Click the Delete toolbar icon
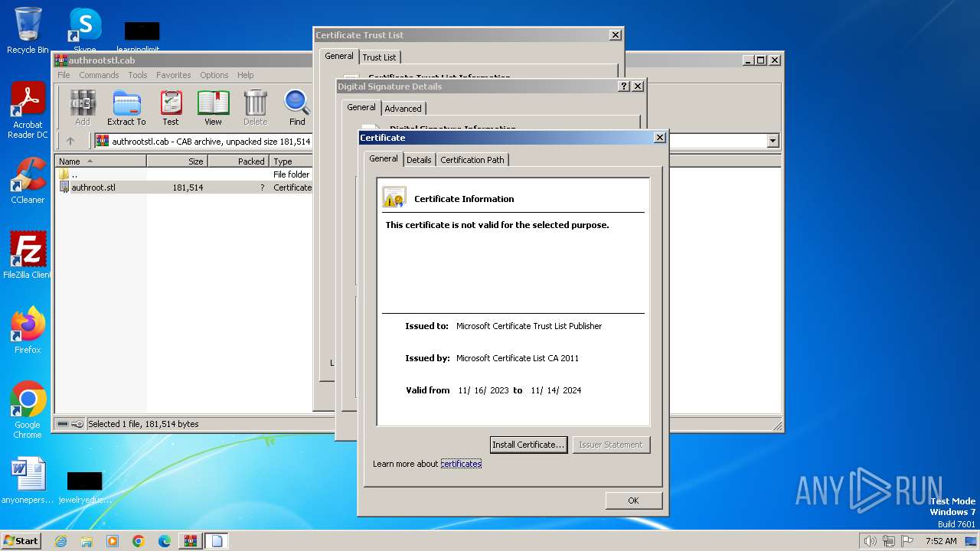 pos(255,108)
